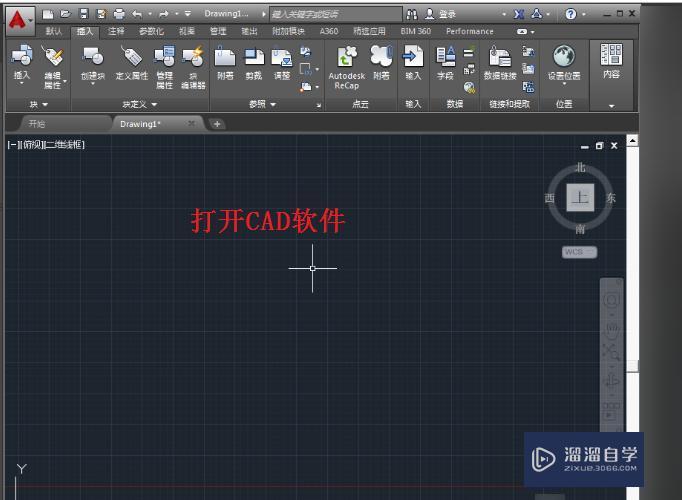
Task: Click the 附着 Attach icon in 参照 panel
Action: click(x=225, y=57)
